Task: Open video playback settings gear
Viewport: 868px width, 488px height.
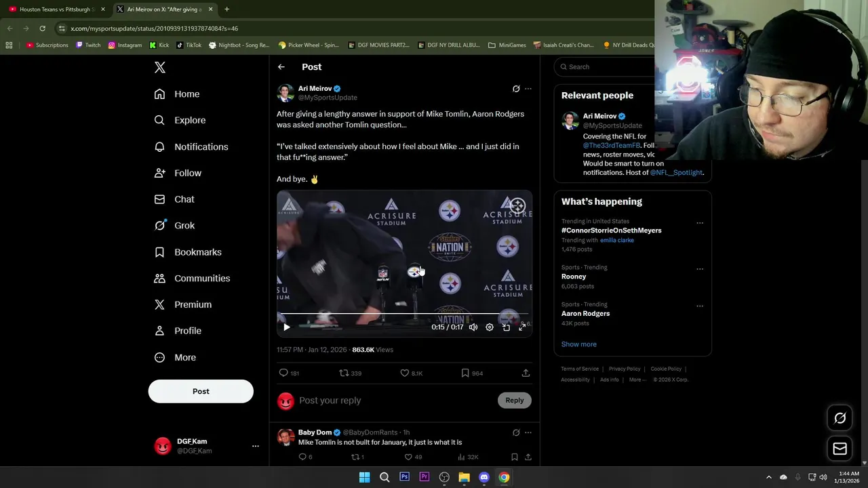Action: tap(490, 327)
